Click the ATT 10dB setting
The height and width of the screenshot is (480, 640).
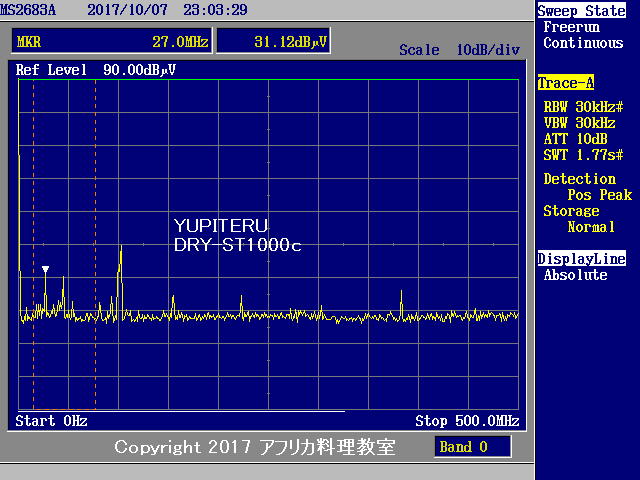coord(576,139)
